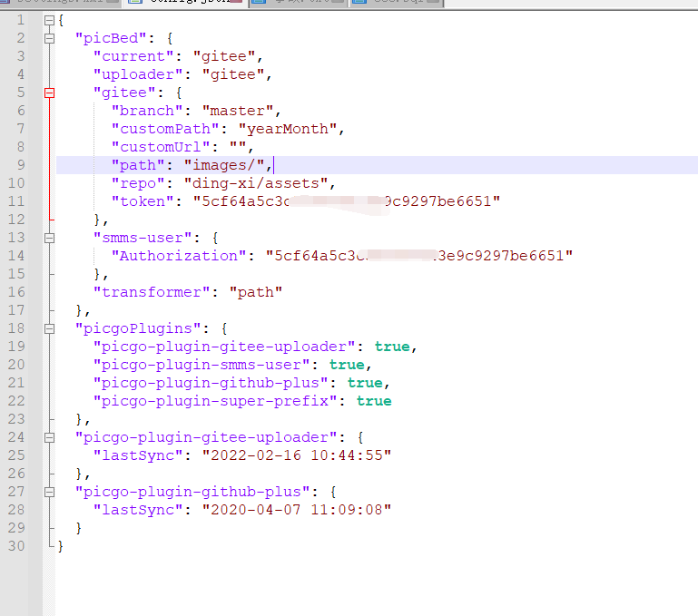
Task: Click the "yearMonth" value text
Action: (288, 129)
